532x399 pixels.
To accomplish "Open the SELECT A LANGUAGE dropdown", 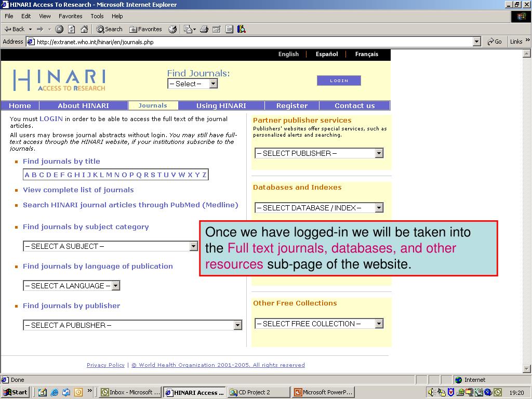I will click(x=72, y=286).
